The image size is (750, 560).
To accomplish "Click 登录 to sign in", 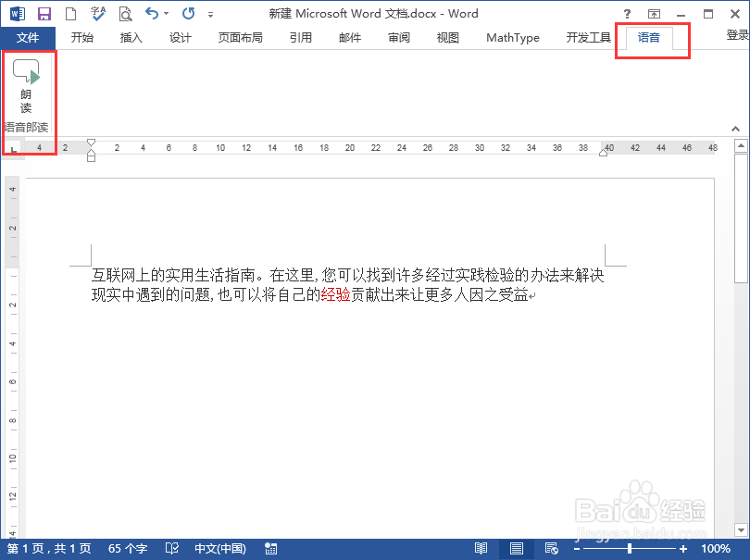I will tap(738, 35).
